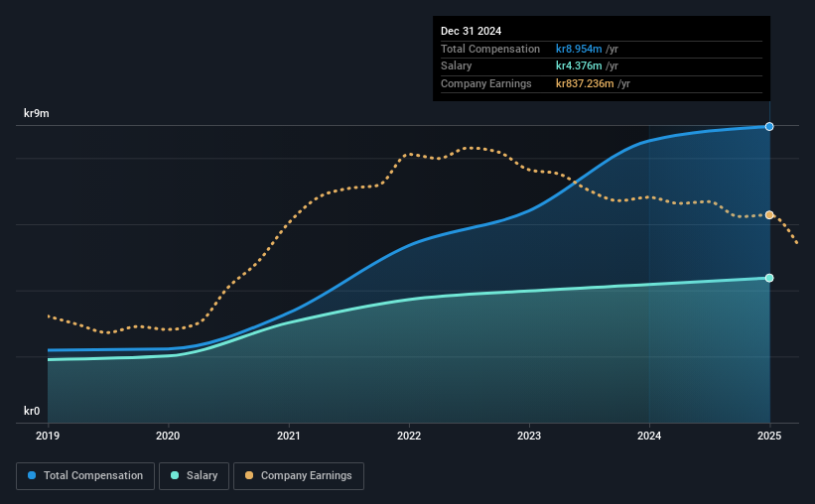Click the 2020 x-axis label
The image size is (815, 504).
tap(168, 436)
